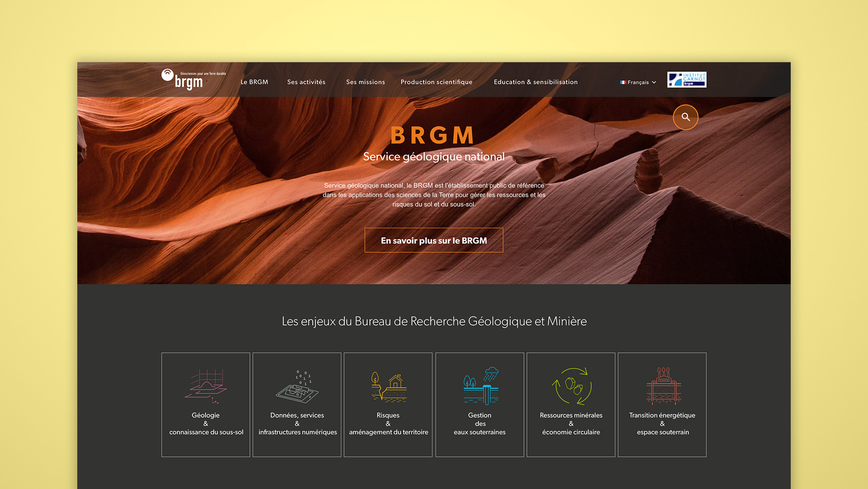Open the orange search magnifier button
The image size is (868, 489).
pos(685,117)
